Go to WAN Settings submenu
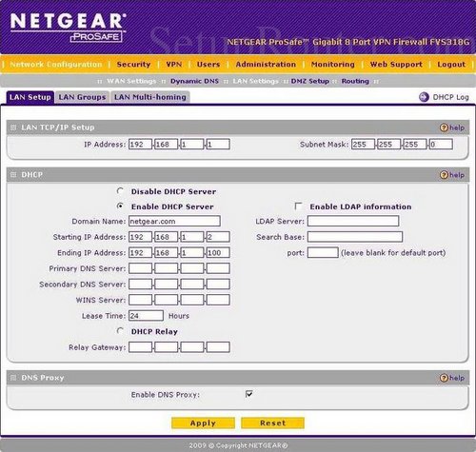476x452 pixels. pos(131,81)
